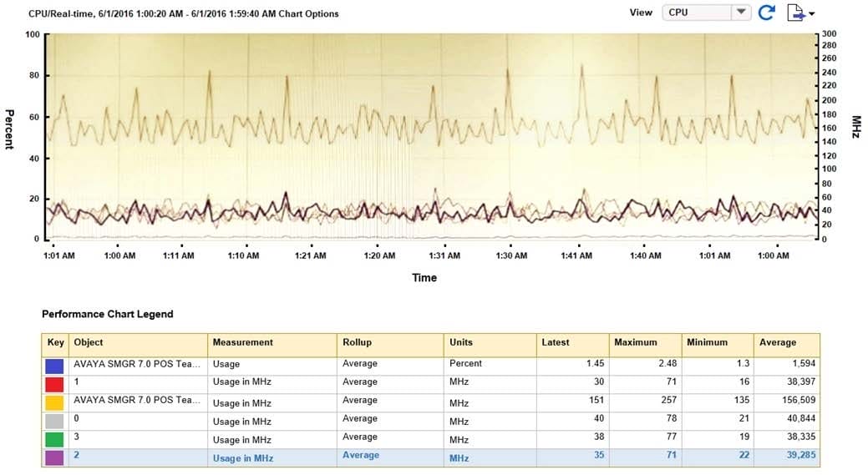Sort legend by Object column header
The height and width of the screenshot is (475, 868).
tap(89, 342)
